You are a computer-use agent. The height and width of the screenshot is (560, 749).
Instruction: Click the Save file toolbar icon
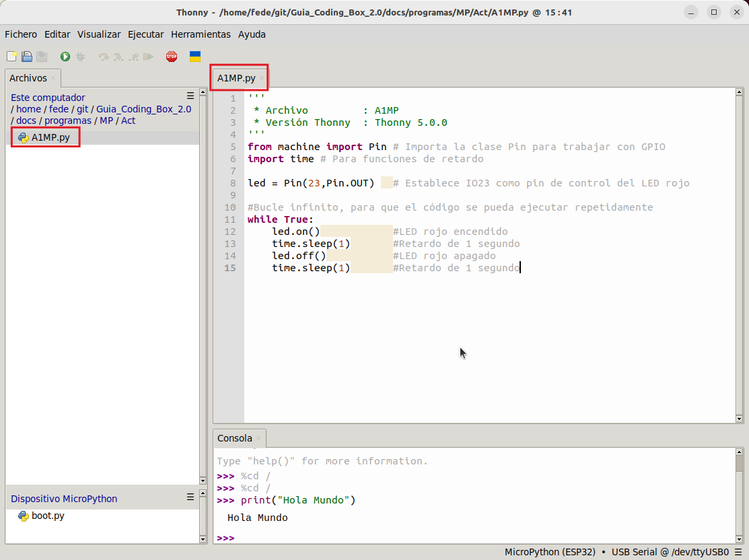click(42, 57)
